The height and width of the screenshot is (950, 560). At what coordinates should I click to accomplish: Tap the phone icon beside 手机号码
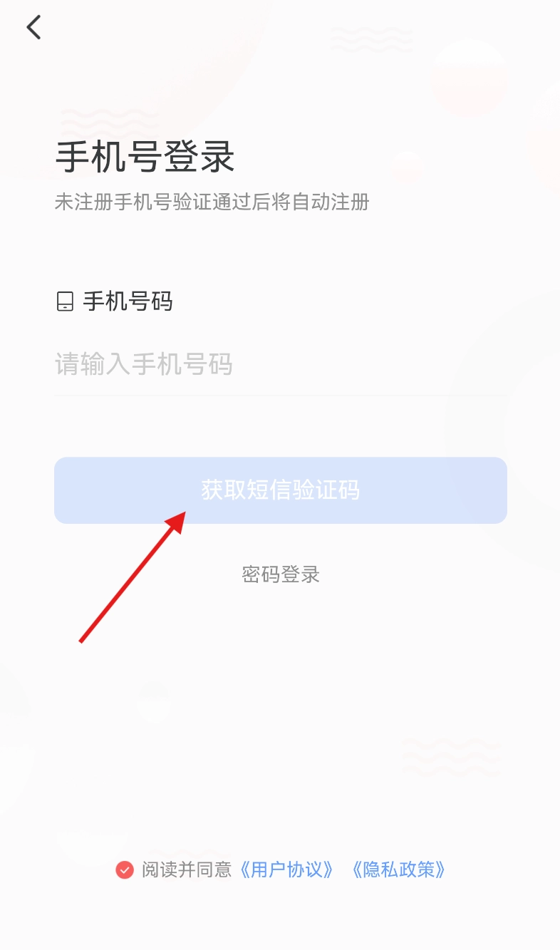65,301
